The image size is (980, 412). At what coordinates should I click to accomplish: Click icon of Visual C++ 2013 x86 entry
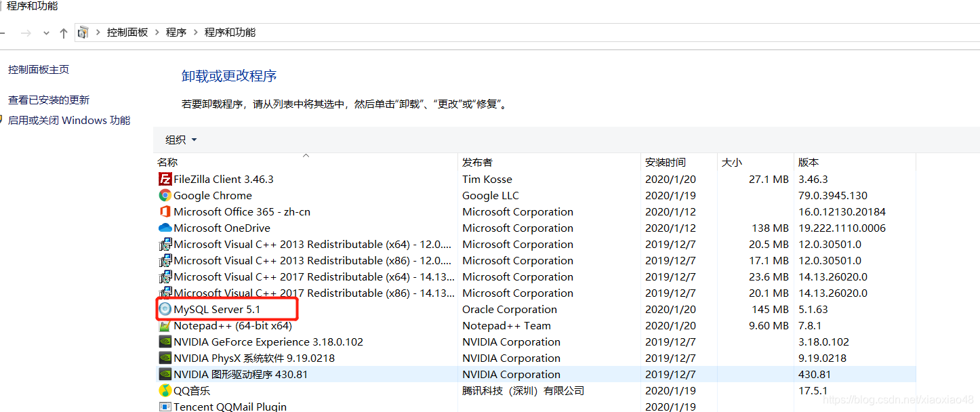click(x=165, y=261)
